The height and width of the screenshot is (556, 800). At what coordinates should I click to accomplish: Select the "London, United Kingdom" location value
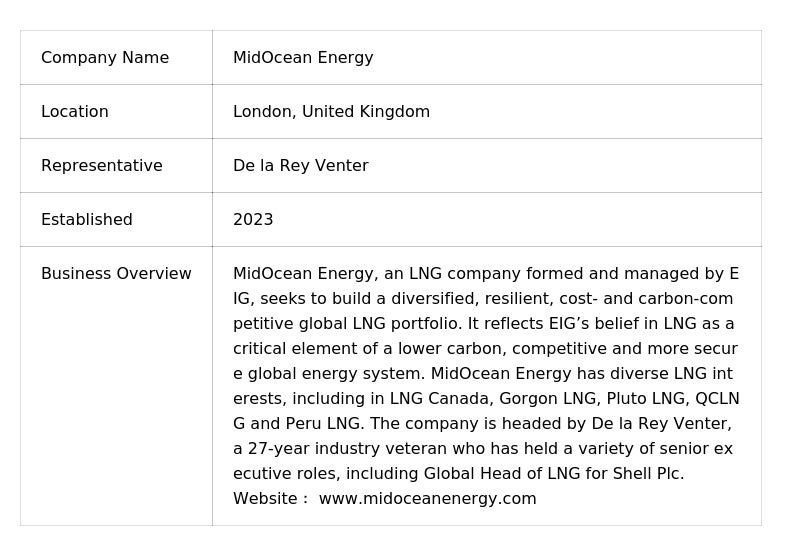[x=331, y=112]
